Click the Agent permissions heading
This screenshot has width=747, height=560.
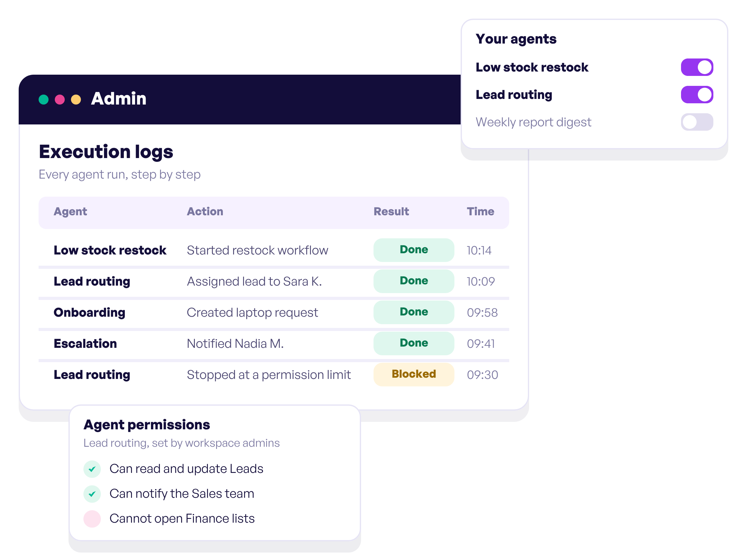pos(147,425)
